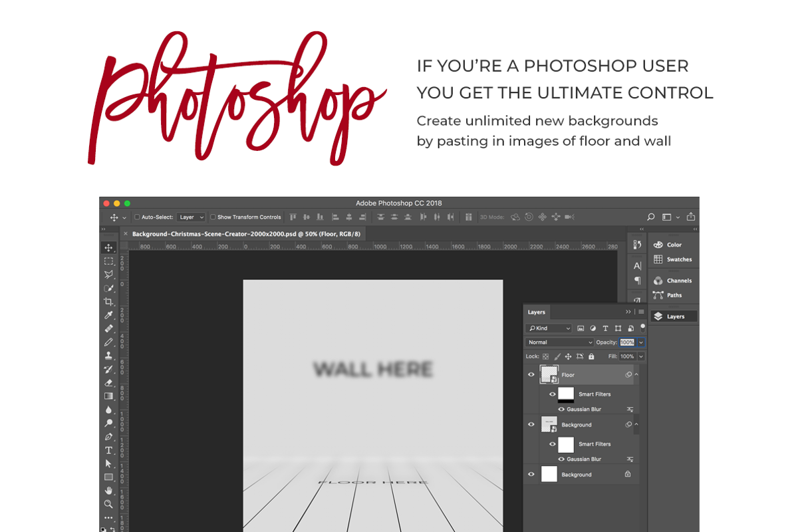Select the Zoom magnifier tool

click(108, 504)
